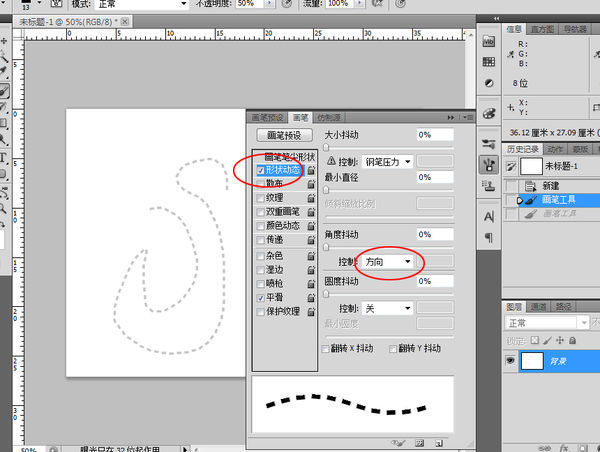
Task: Select the Brush tool in the left toolbar
Action: click(x=4, y=91)
